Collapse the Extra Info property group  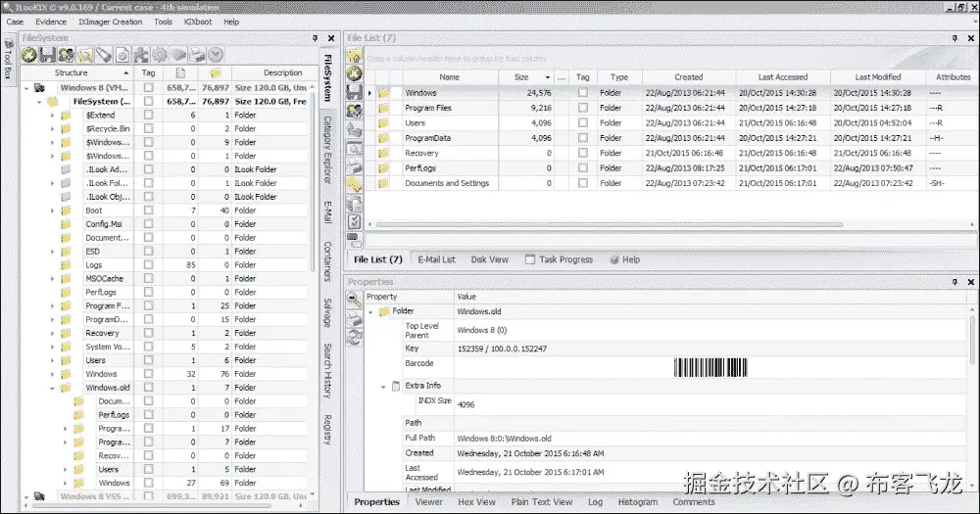point(383,387)
